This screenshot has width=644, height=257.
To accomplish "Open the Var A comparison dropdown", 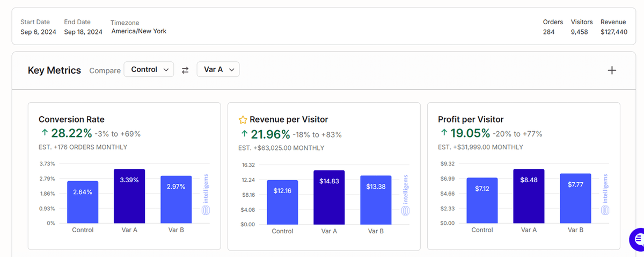I will coord(218,69).
